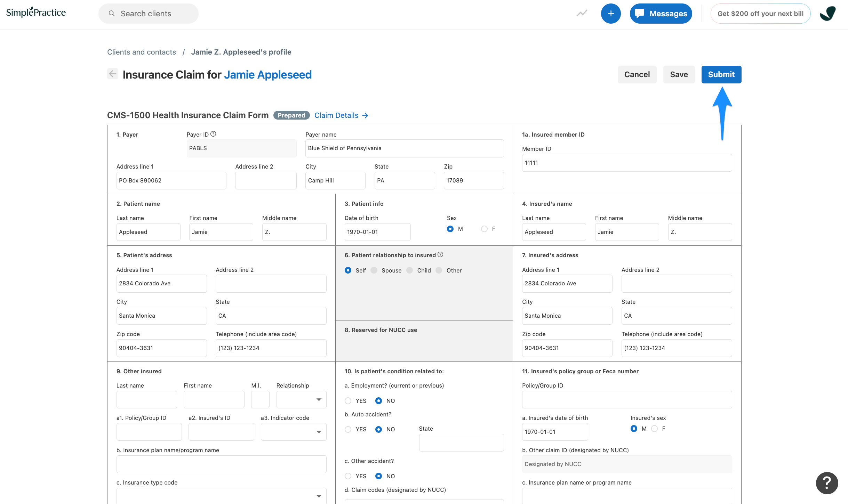
Task: Click the payer Zip field 17089
Action: coord(474,180)
